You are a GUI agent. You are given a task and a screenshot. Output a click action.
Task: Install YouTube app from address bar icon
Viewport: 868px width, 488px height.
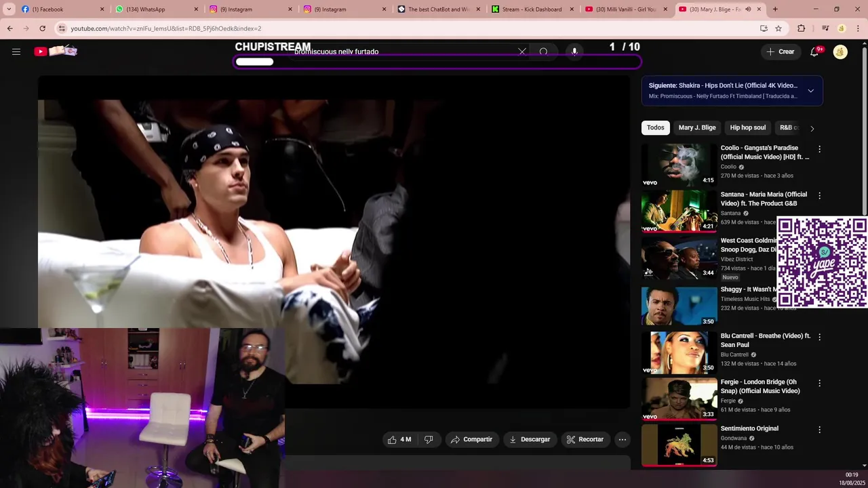[764, 28]
